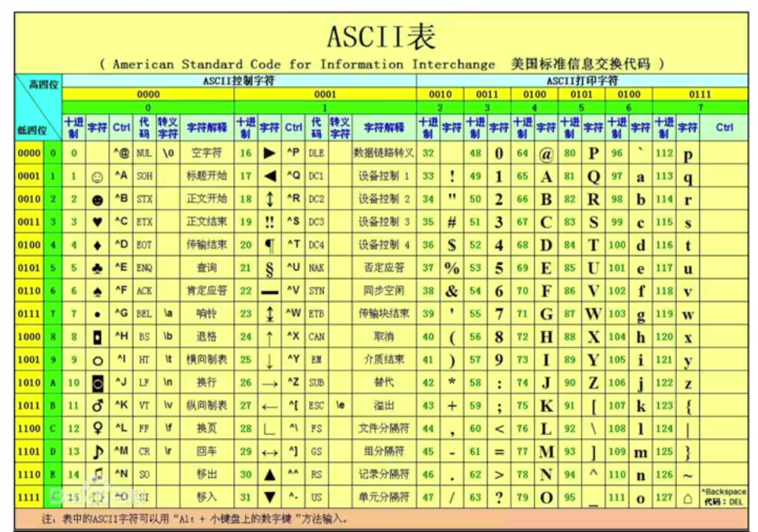This screenshot has width=758, height=532.
Task: Click the @ character for decimal 64
Action: [546, 154]
